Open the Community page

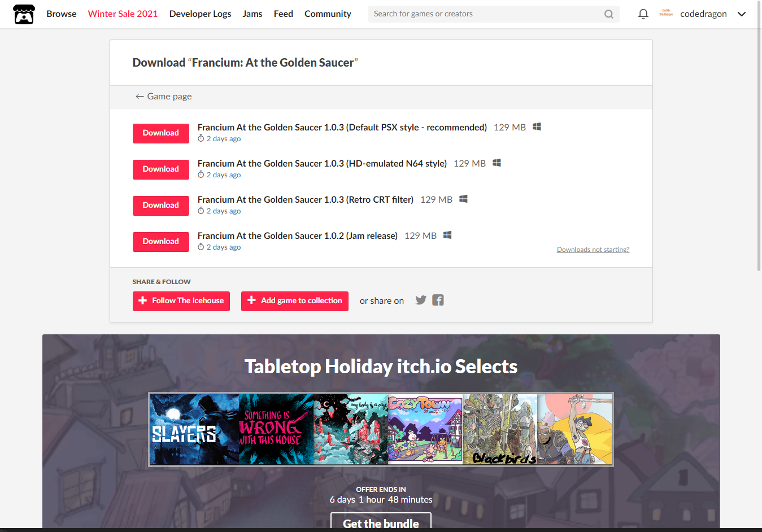pyautogui.click(x=328, y=14)
